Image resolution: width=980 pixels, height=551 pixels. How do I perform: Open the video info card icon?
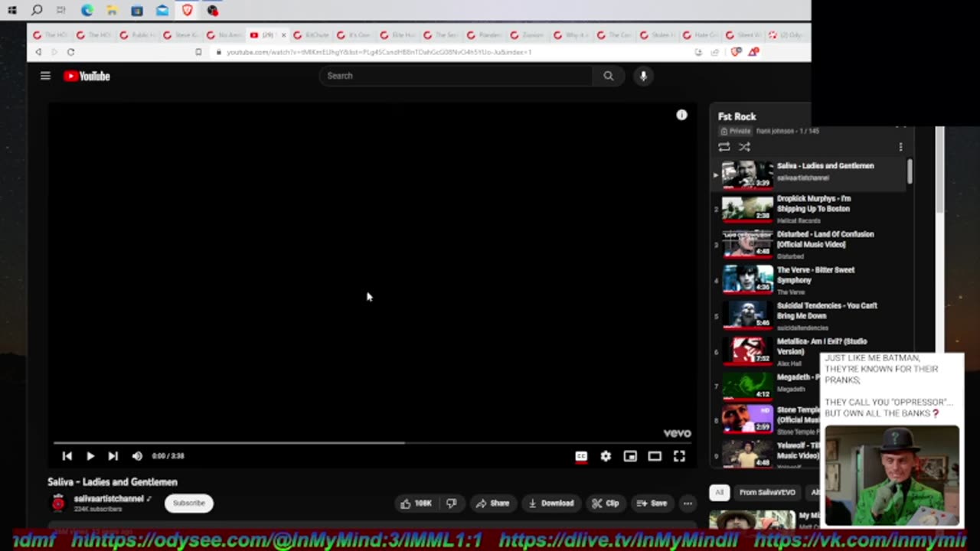click(x=681, y=115)
